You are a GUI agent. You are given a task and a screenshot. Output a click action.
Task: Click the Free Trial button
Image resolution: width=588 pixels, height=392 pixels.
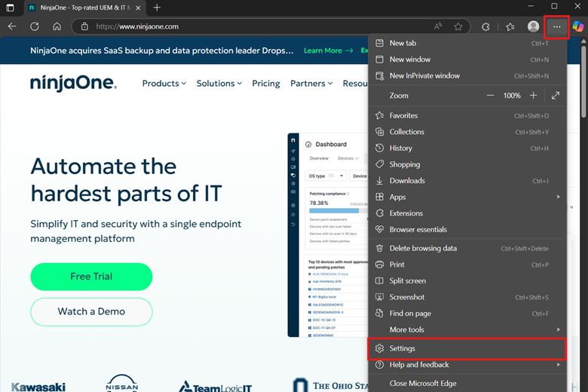[91, 277]
